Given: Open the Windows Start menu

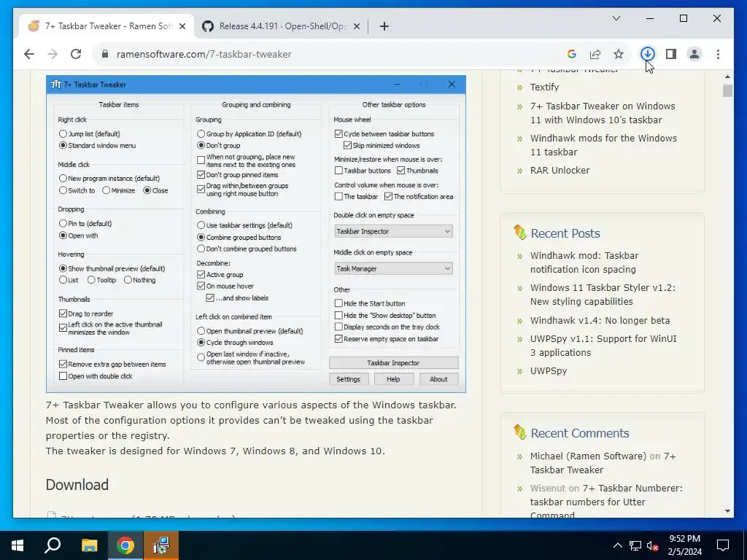Looking at the screenshot, I should click(x=18, y=545).
